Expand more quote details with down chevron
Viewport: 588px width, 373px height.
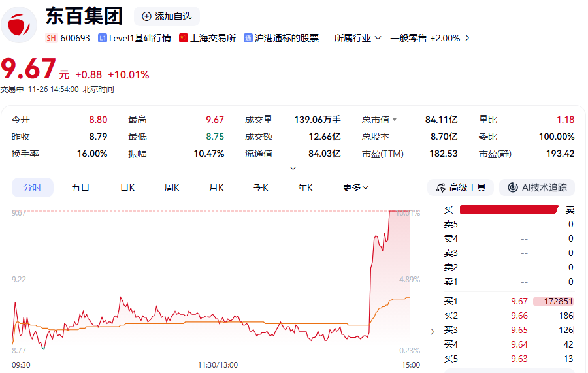click(x=293, y=168)
